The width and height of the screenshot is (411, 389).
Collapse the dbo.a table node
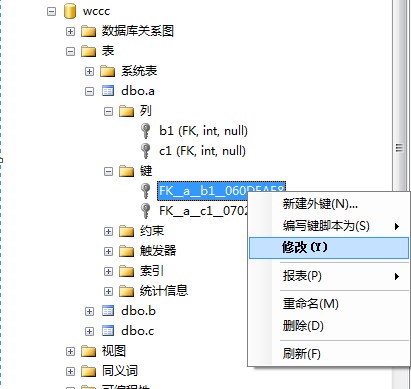click(x=89, y=91)
